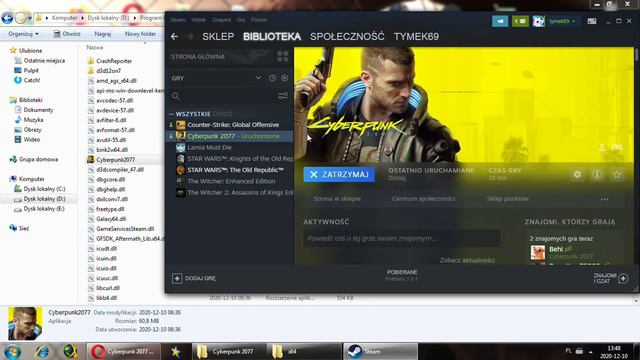
Task: Open advanced filter sliders icon
Action: click(282, 96)
